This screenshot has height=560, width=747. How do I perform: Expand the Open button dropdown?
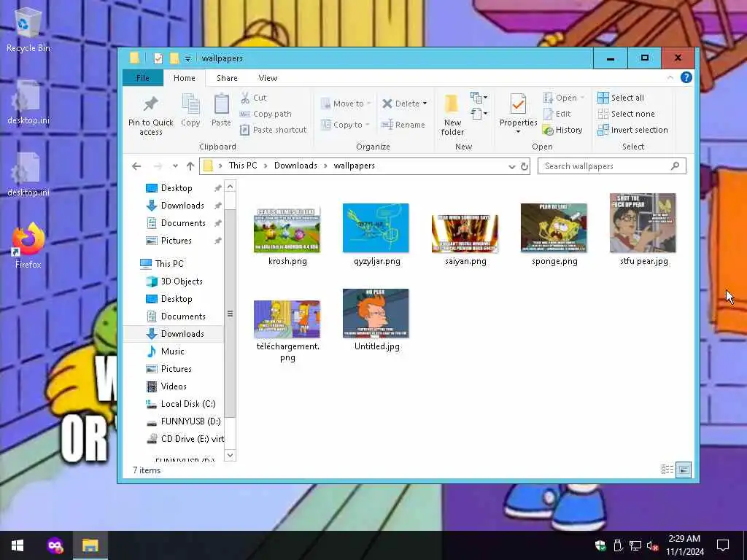click(582, 98)
